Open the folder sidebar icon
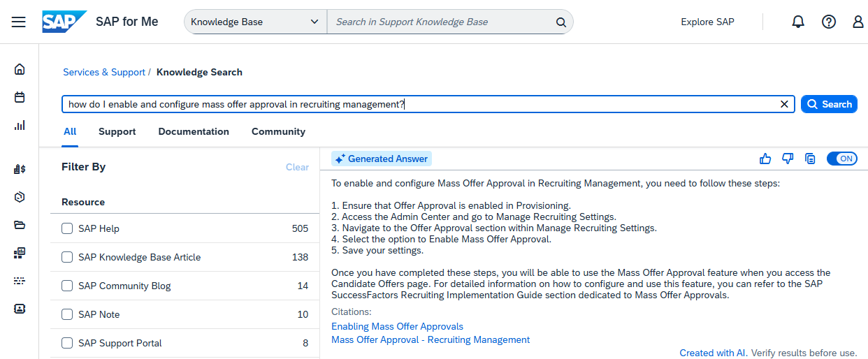The width and height of the screenshot is (868, 359). [20, 225]
